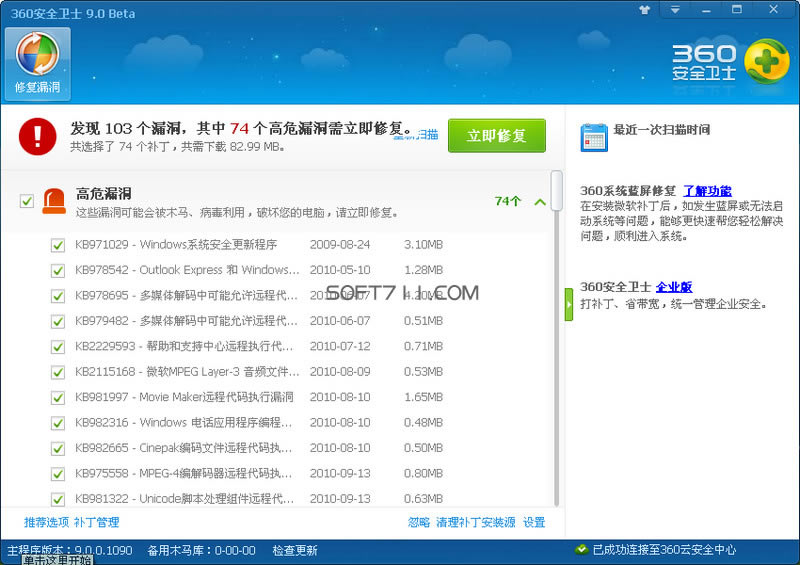Uncheck the KB975558 patch checkbox
This screenshot has height=565, width=800.
(x=58, y=474)
